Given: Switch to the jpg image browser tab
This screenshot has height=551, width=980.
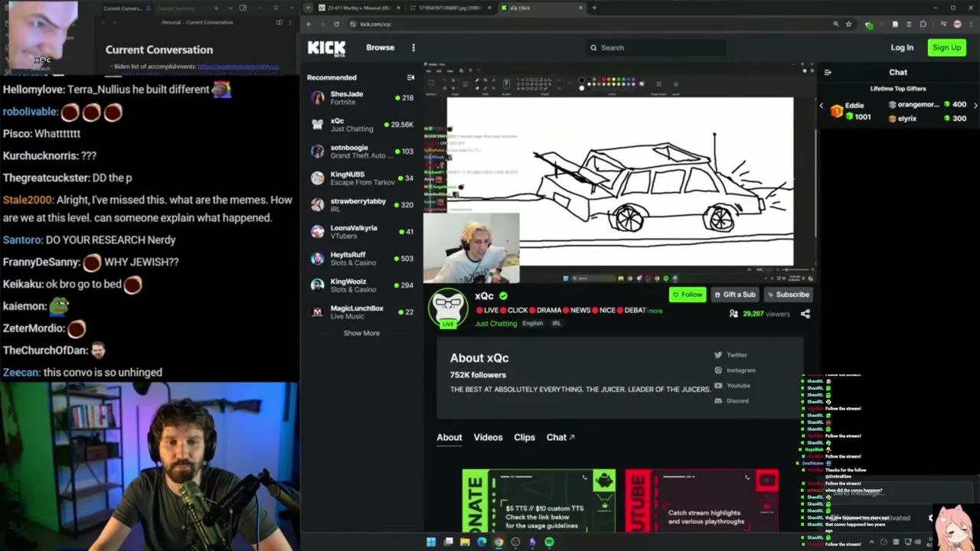Looking at the screenshot, I should click(449, 8).
